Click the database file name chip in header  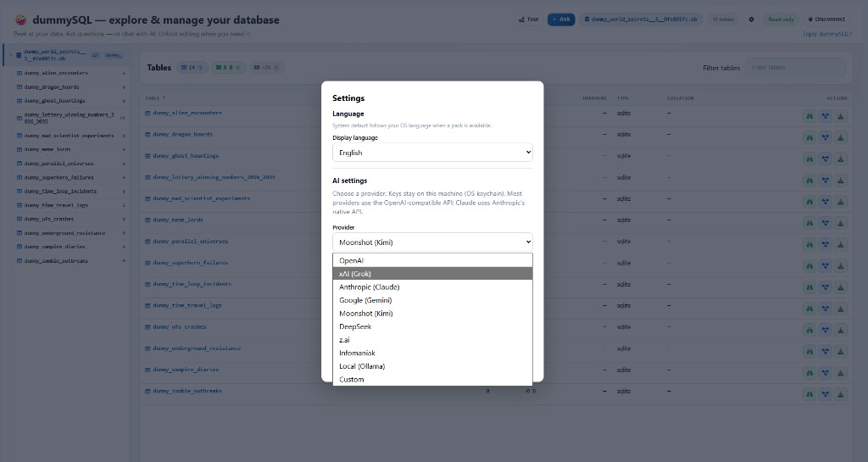point(641,19)
